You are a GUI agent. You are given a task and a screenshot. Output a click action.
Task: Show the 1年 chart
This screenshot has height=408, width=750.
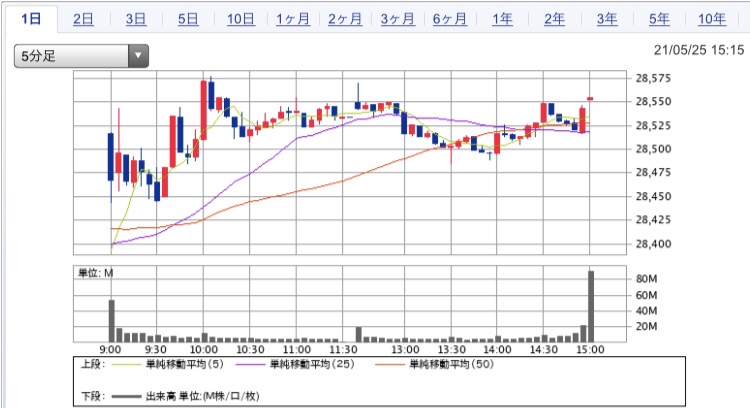tap(502, 19)
